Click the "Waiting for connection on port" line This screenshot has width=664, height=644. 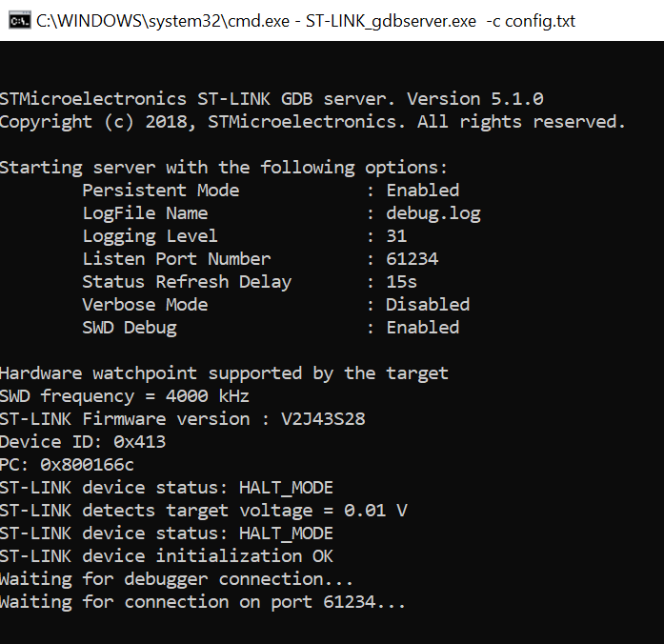(202, 602)
